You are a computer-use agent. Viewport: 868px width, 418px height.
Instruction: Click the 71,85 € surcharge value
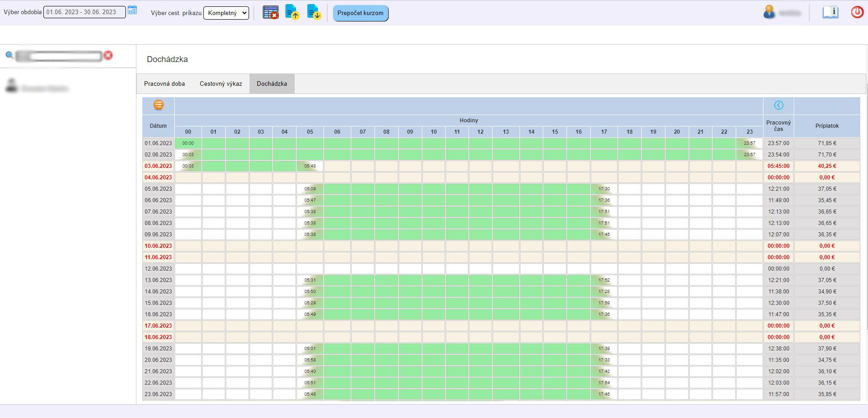click(x=827, y=143)
